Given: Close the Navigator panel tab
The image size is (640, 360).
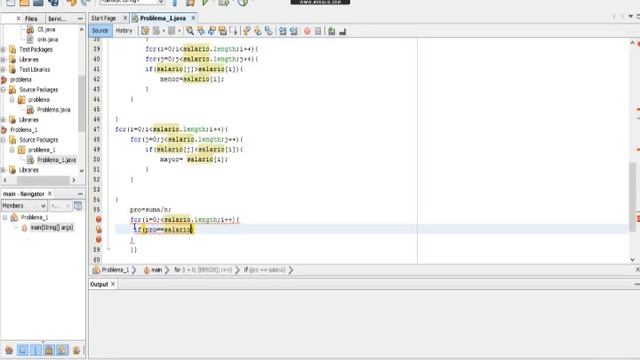Looking at the screenshot, I should click(x=50, y=193).
